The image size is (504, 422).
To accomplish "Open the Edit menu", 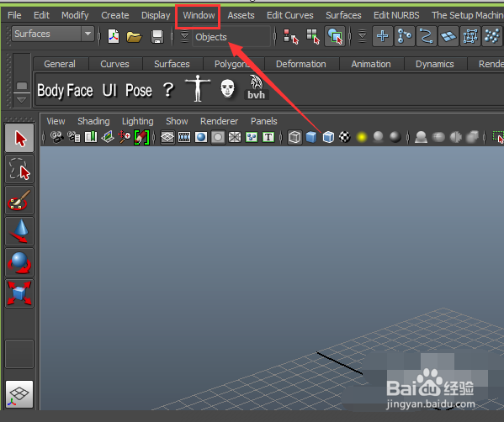I will (41, 15).
